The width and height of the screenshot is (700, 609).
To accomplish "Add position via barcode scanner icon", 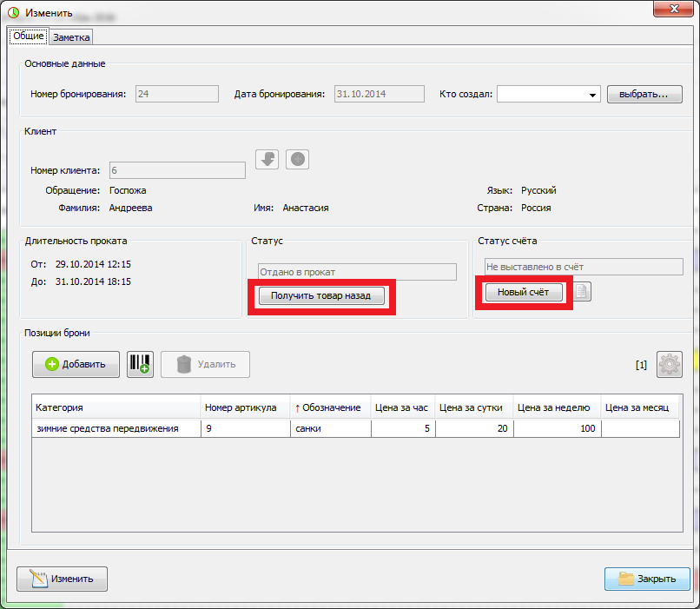I will tap(140, 364).
